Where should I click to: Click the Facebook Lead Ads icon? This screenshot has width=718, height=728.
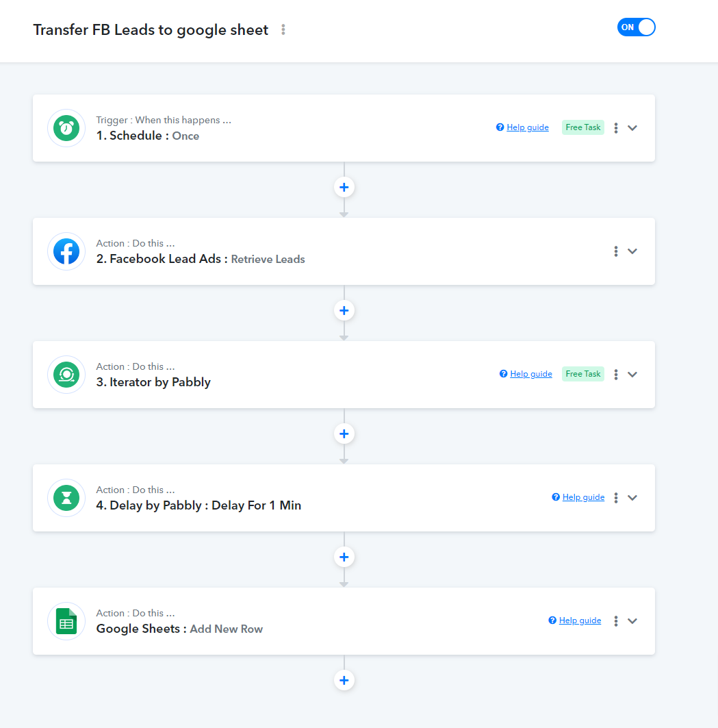[66, 251]
